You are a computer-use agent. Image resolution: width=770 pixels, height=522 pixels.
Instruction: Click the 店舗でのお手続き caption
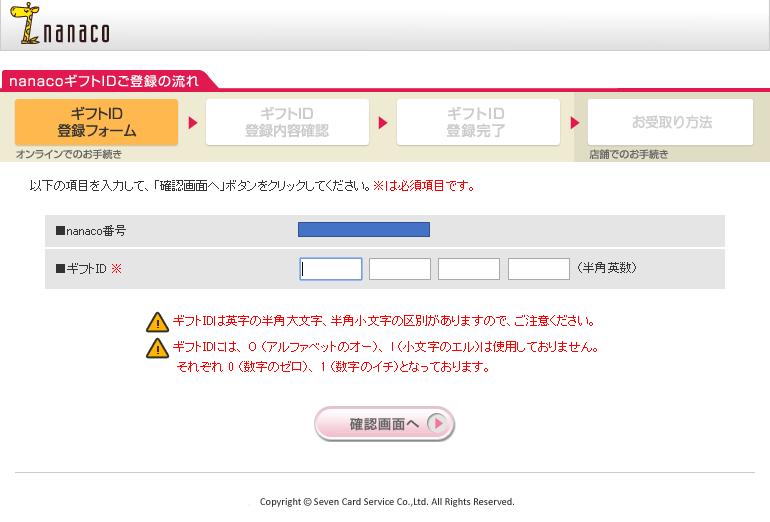click(x=629, y=154)
